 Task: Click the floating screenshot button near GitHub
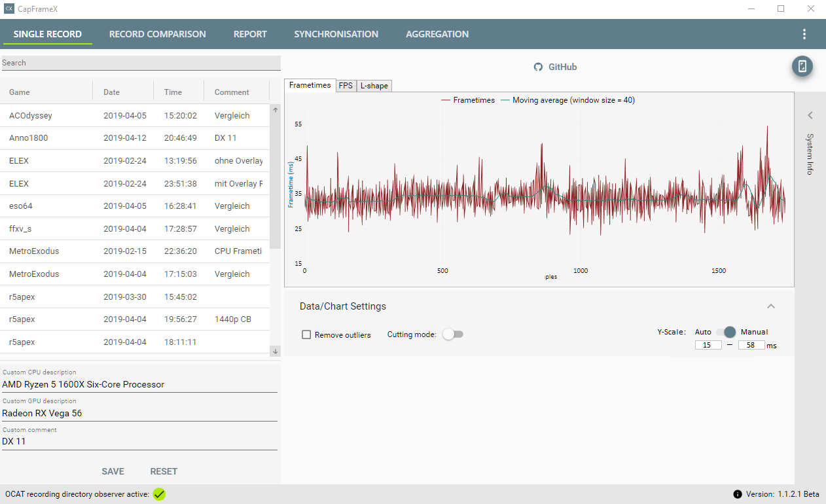[x=802, y=66]
